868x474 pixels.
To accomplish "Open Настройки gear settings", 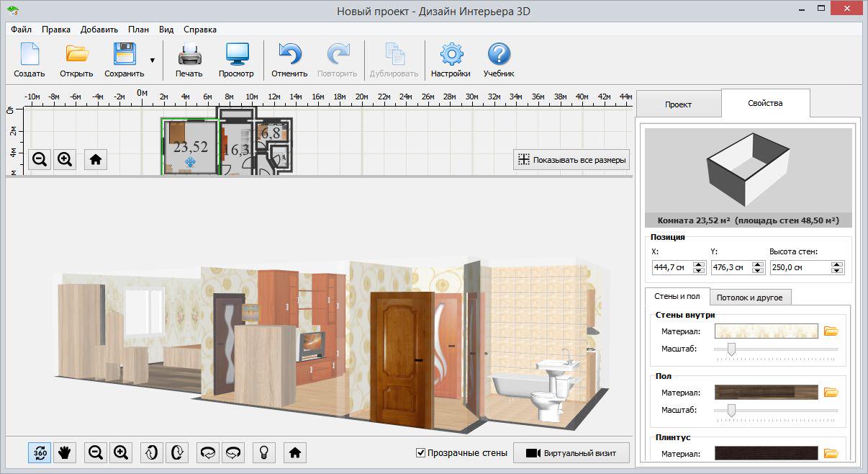I will tap(451, 60).
